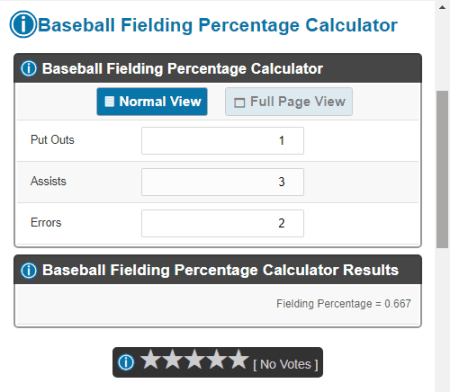Click the vertical scrollbar thumb
Image resolution: width=450 pixels, height=392 pixels.
pyautogui.click(x=442, y=169)
